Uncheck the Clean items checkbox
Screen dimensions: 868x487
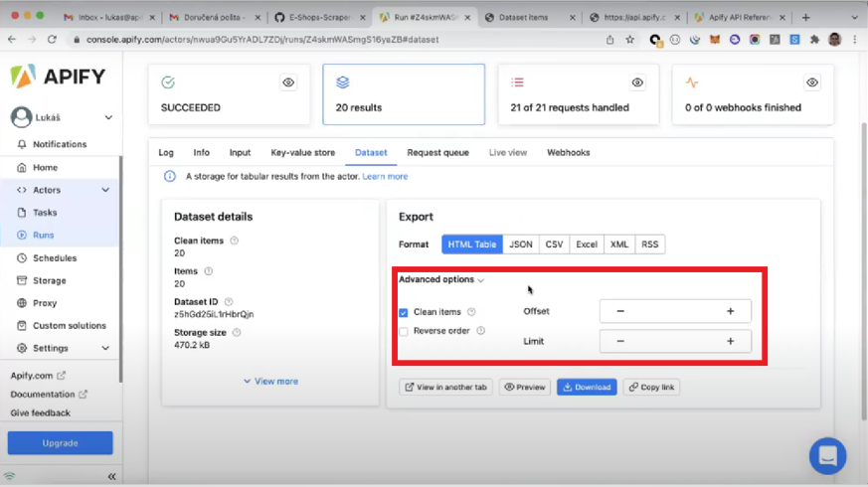404,313
